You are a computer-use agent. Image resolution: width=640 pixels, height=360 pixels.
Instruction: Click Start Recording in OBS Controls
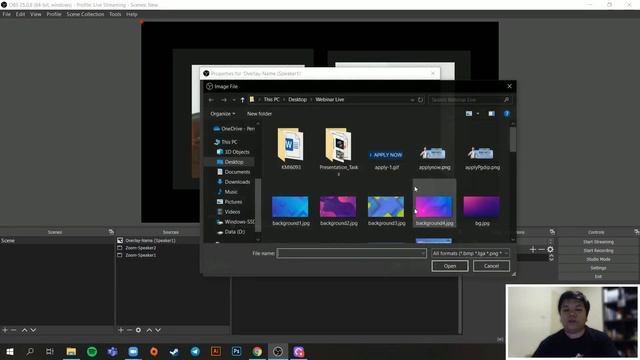(x=598, y=251)
